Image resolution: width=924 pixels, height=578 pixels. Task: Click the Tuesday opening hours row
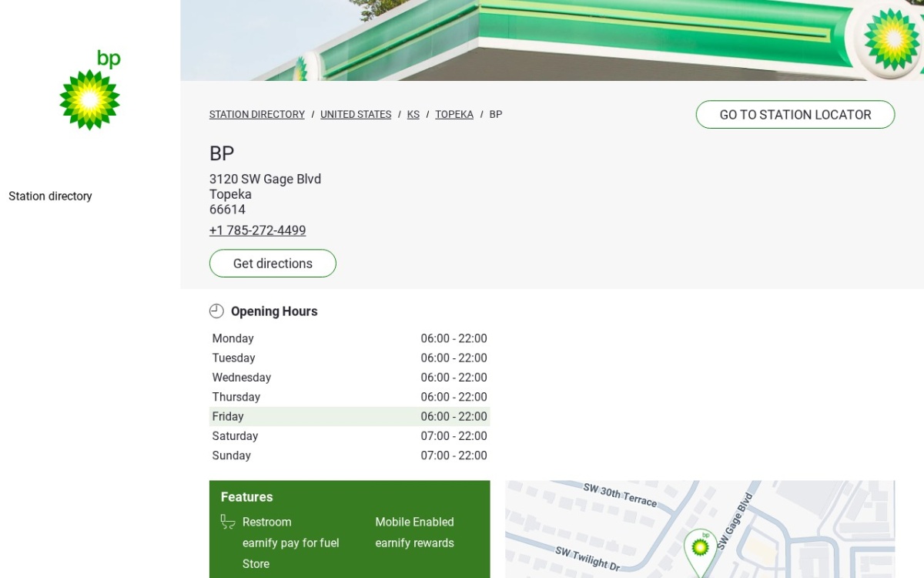pyautogui.click(x=350, y=358)
